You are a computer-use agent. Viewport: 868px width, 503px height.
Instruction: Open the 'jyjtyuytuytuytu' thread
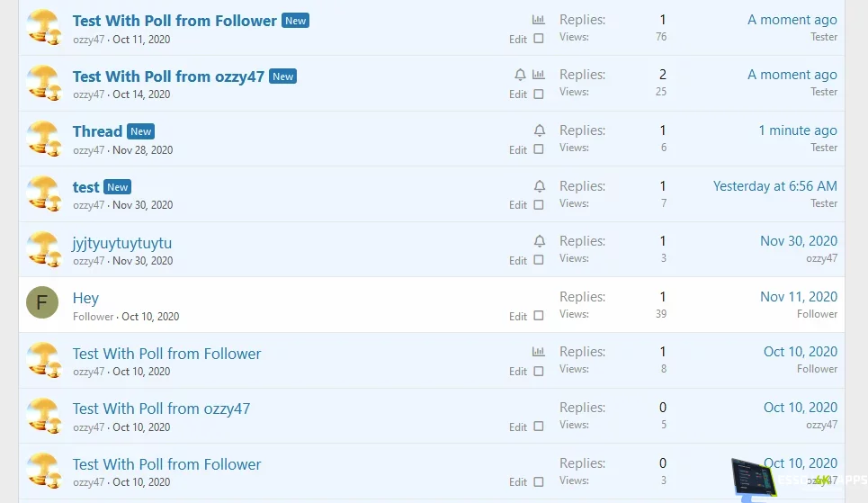[x=122, y=243]
